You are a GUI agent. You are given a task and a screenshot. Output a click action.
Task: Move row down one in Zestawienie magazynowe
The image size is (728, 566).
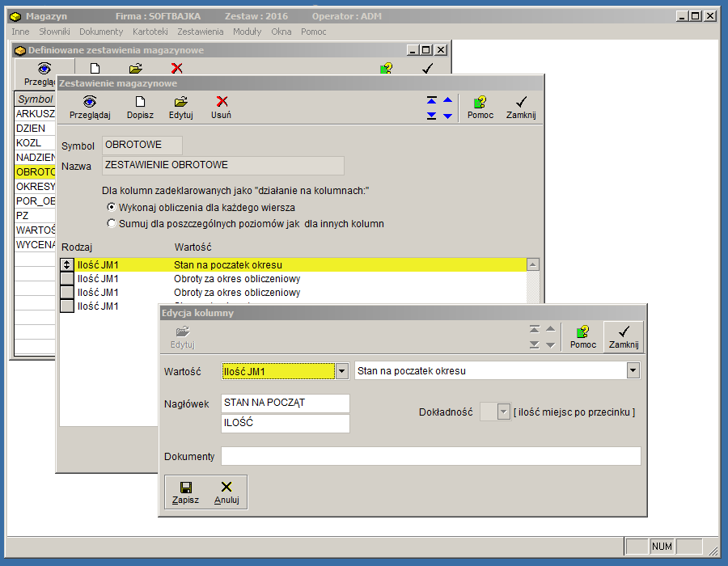[447, 116]
